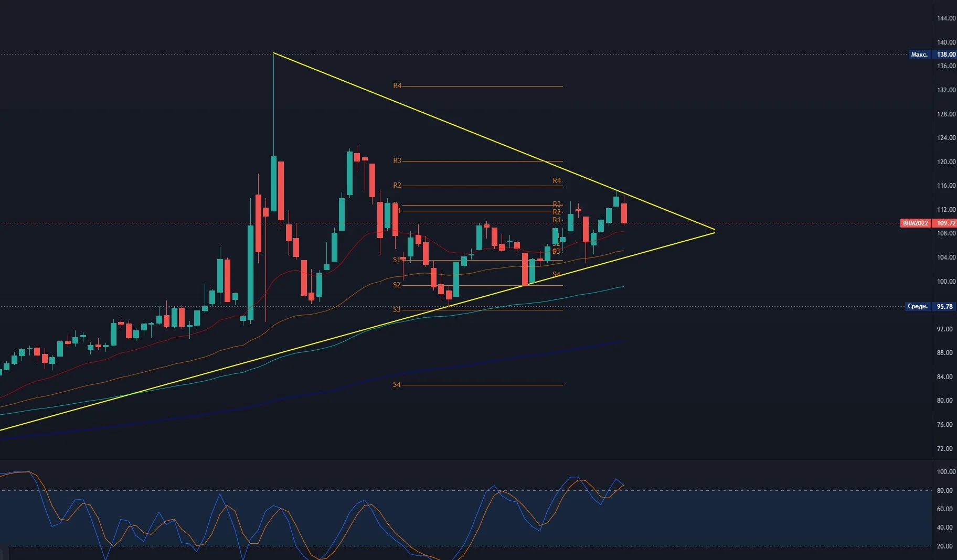Viewport: 957px width, 560px height.
Task: Click the 120.00 price axis label
Action: point(946,162)
